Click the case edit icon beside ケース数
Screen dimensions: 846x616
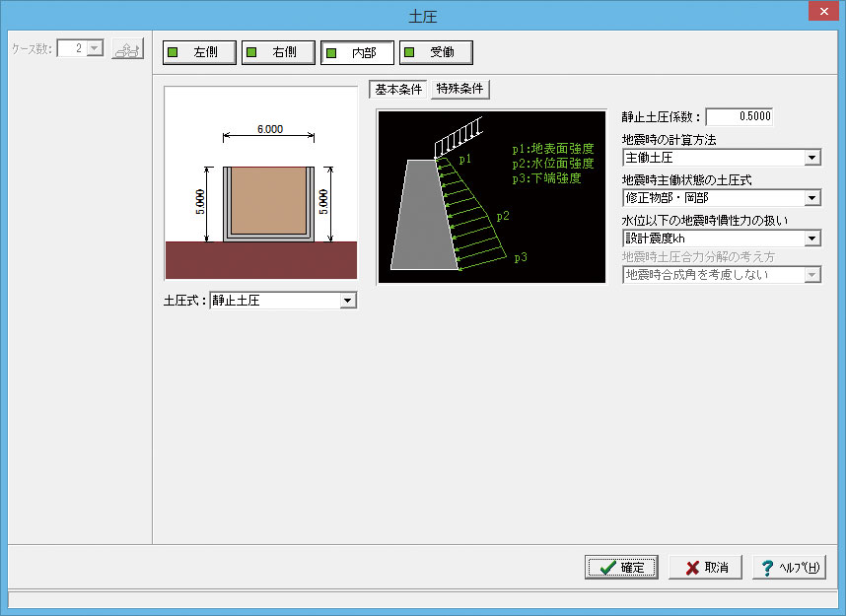tap(127, 49)
